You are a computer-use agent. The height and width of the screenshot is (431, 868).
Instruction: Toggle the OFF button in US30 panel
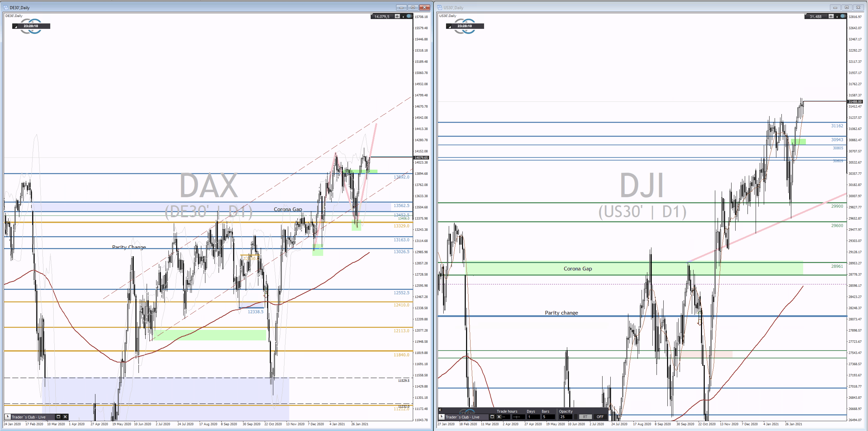tap(601, 417)
